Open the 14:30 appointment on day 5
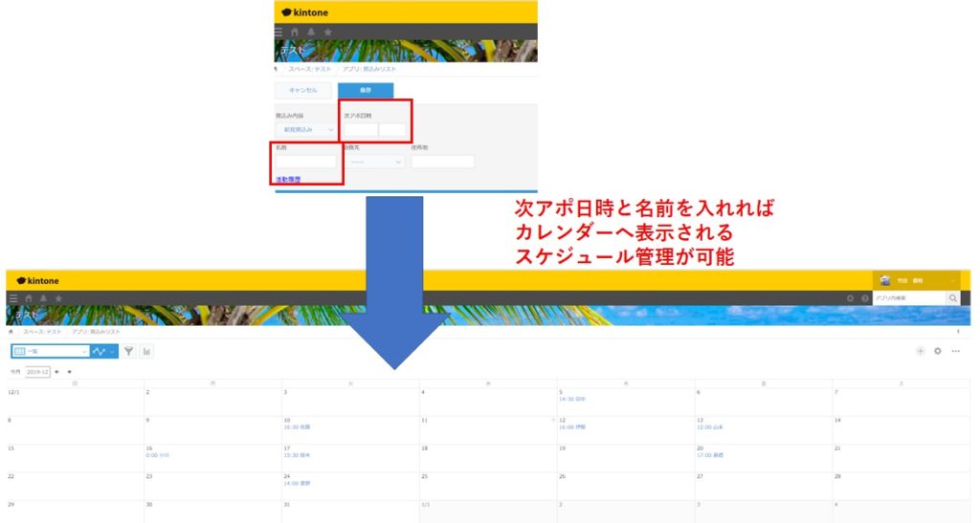Image resolution: width=980 pixels, height=523 pixels. coord(572,399)
